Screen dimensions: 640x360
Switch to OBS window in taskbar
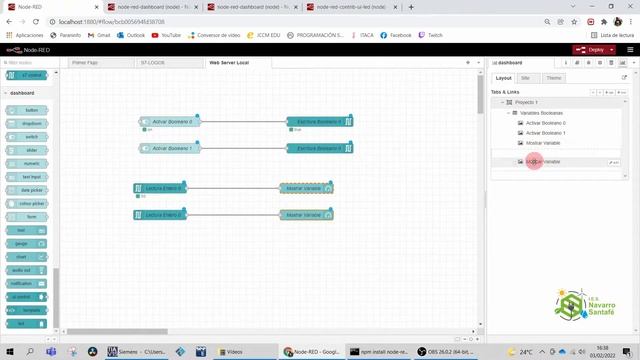tap(446, 351)
